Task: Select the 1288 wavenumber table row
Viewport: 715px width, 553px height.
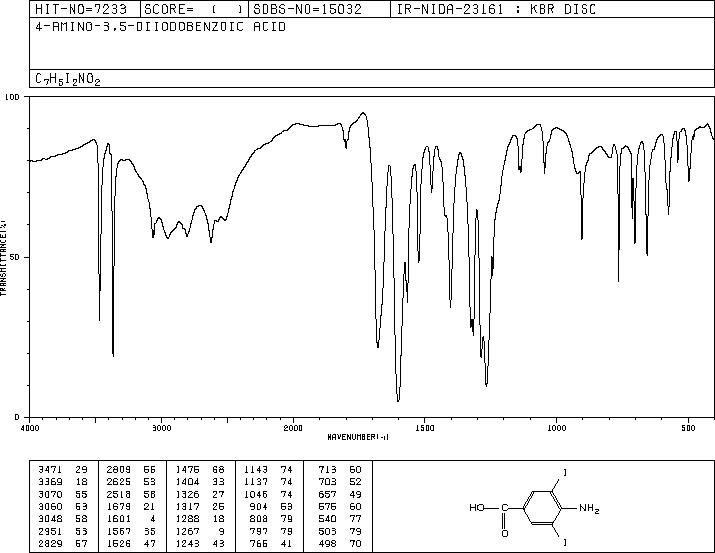Action: [200, 519]
